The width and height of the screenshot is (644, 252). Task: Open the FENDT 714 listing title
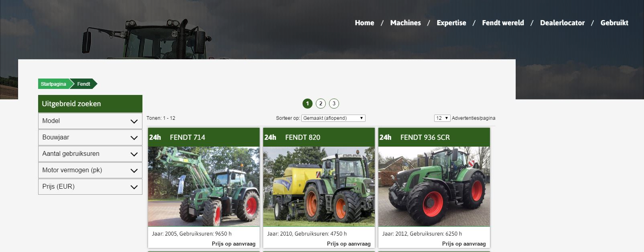(x=187, y=137)
